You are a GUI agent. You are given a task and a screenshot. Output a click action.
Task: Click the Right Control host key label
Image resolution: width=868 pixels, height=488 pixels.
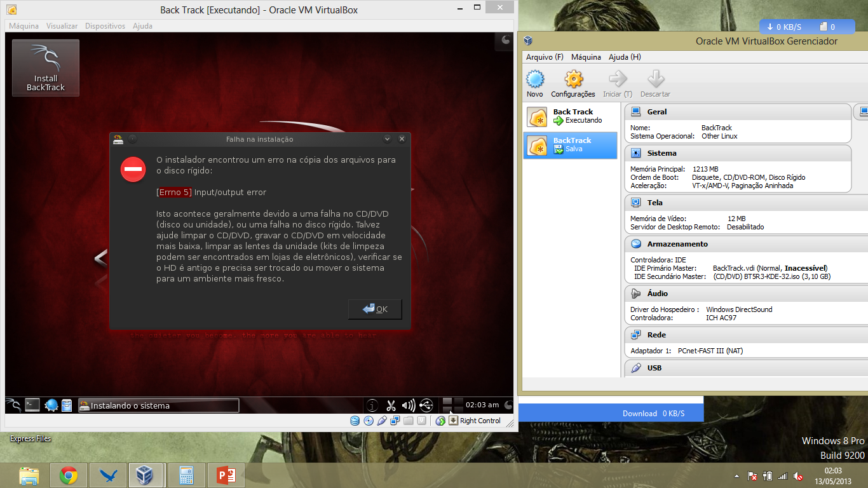tap(480, 421)
